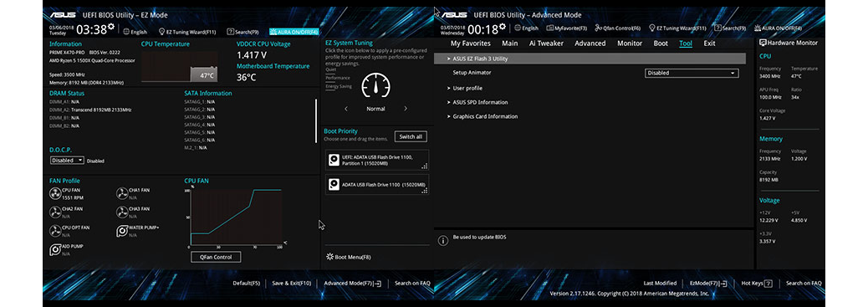This screenshot has width=868, height=307.
Task: Switch to Advanced Mode(F7)
Action: [x=353, y=284]
